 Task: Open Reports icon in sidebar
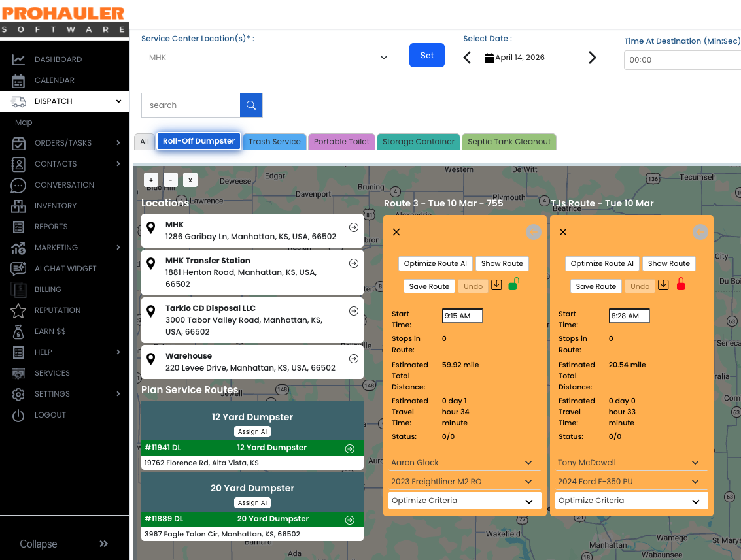pos(18,227)
